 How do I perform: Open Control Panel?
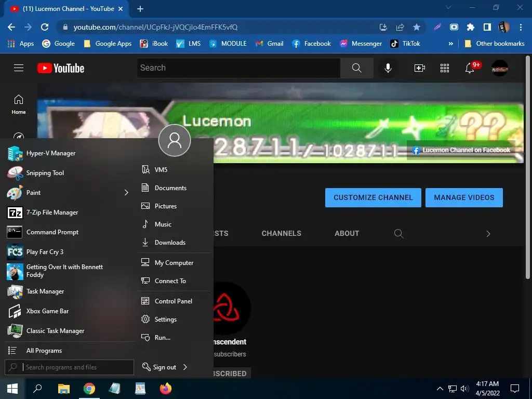[x=175, y=301]
